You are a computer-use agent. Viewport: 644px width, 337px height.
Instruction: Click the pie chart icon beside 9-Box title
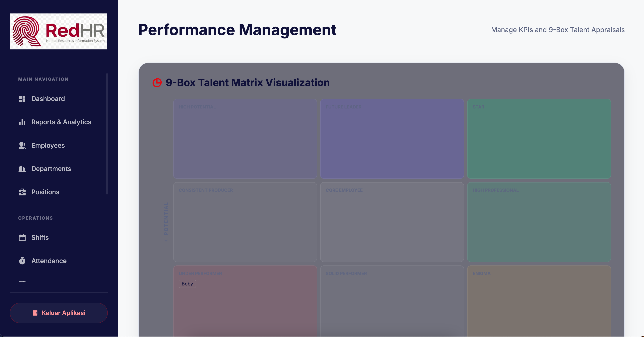click(x=157, y=83)
